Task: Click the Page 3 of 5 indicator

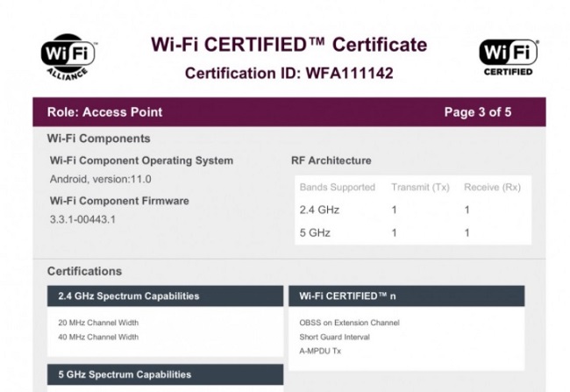Action: (x=478, y=112)
